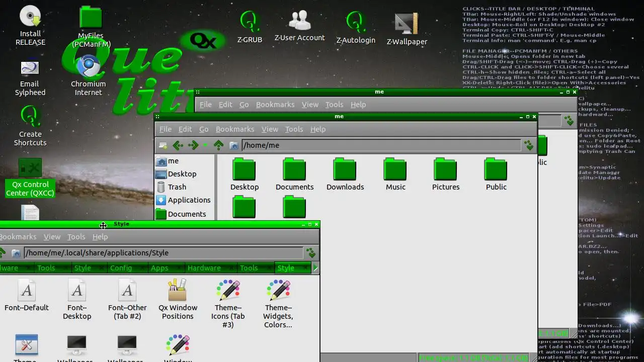Click the home icon in the Style window toolbar
This screenshot has height=362, width=644.
click(x=16, y=253)
